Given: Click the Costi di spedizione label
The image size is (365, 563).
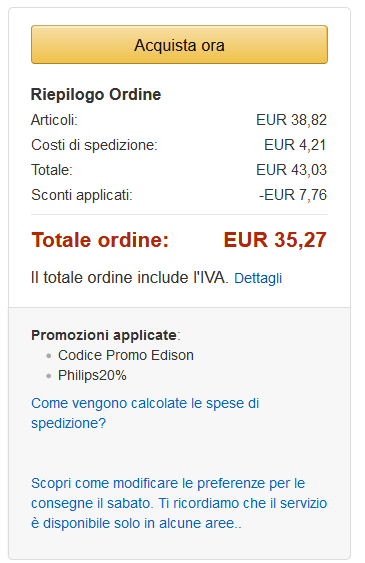Looking at the screenshot, I should pos(94,145).
